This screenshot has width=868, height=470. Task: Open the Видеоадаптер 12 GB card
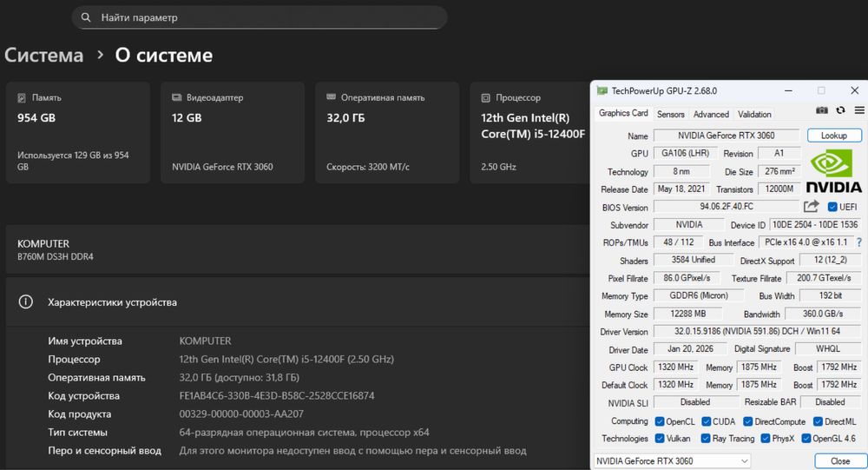pos(233,132)
